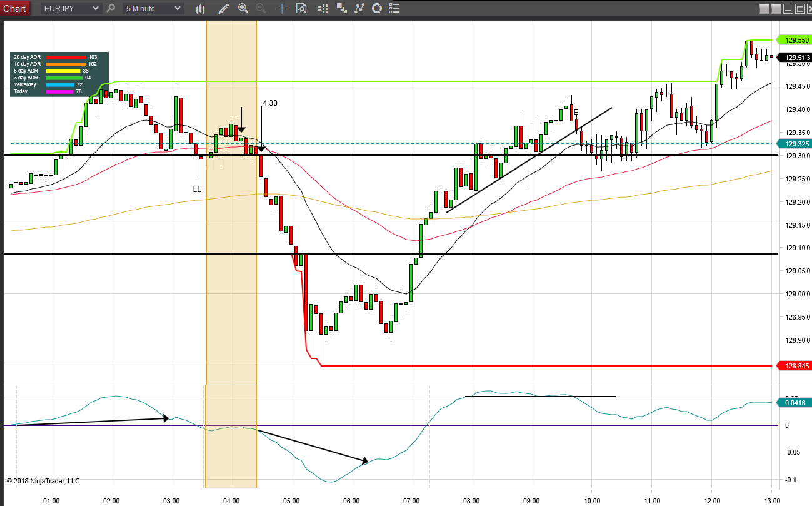Click the red 20 day ADR bar
This screenshot has width=812, height=506.
coord(66,57)
